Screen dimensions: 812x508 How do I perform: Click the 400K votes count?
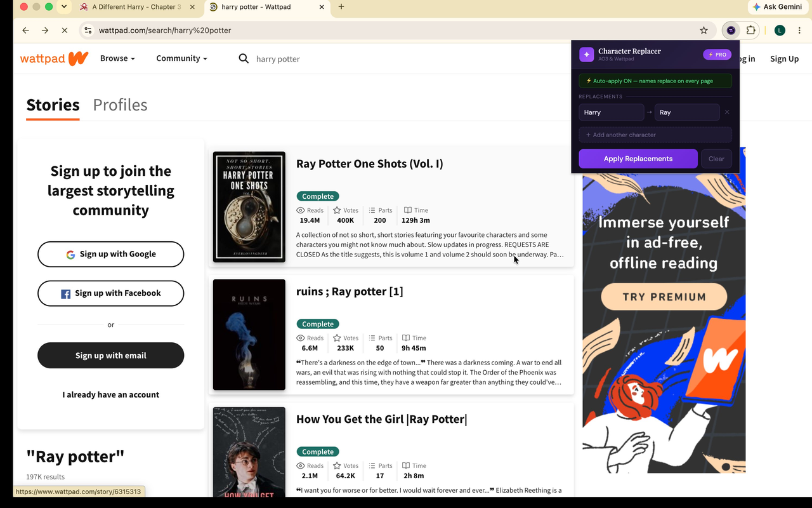point(346,220)
